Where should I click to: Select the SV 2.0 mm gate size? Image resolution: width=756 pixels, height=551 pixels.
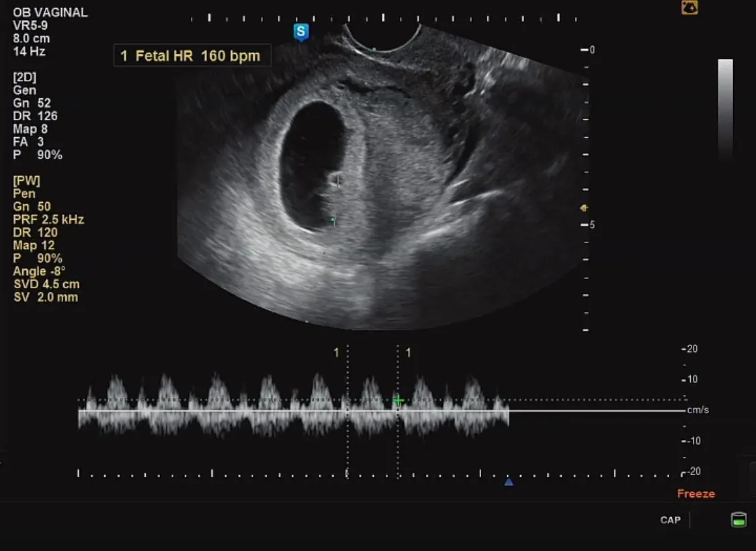(x=46, y=298)
